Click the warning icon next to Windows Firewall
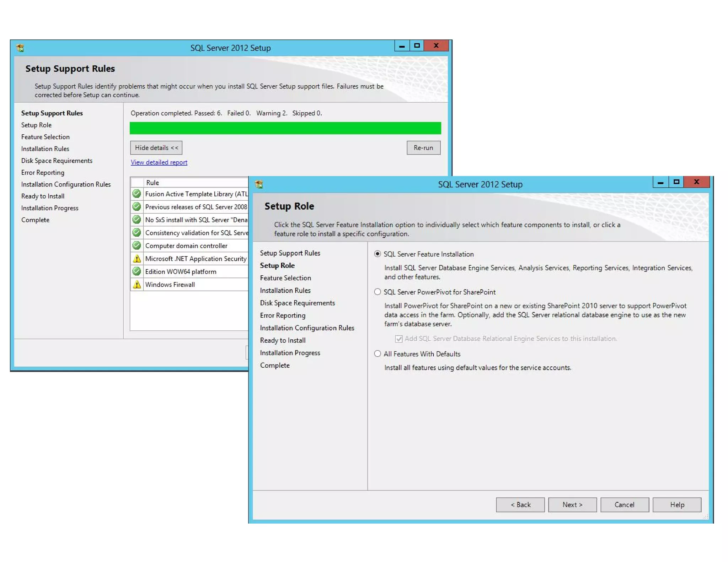 [x=136, y=285]
